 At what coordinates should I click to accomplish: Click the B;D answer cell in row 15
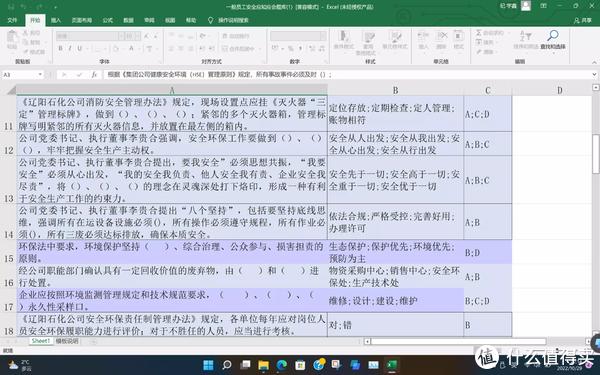tap(488, 252)
